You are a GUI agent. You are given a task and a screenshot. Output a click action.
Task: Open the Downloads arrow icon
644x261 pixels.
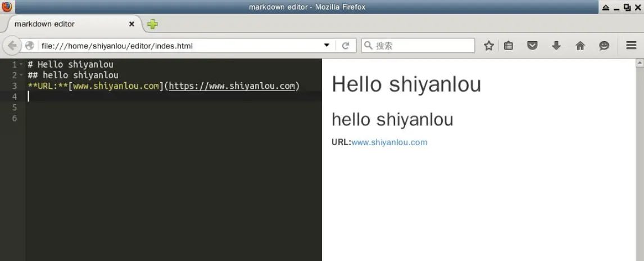click(556, 46)
